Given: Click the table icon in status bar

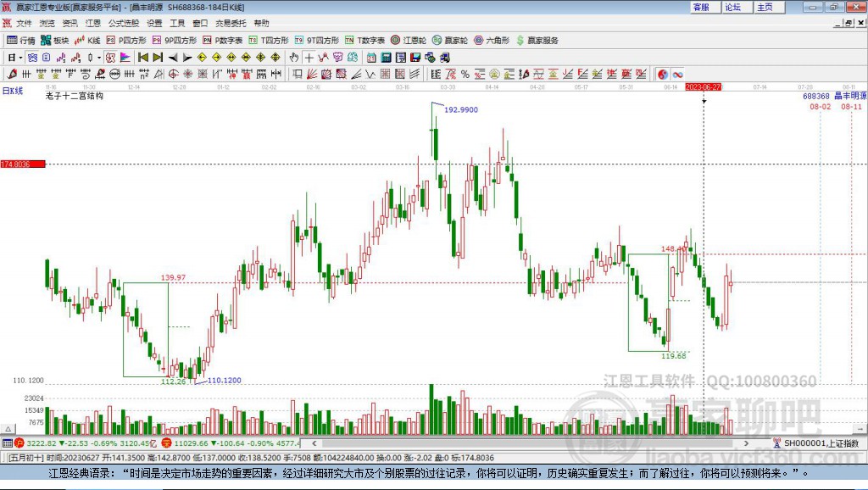Looking at the screenshot, I should click(x=7, y=443).
